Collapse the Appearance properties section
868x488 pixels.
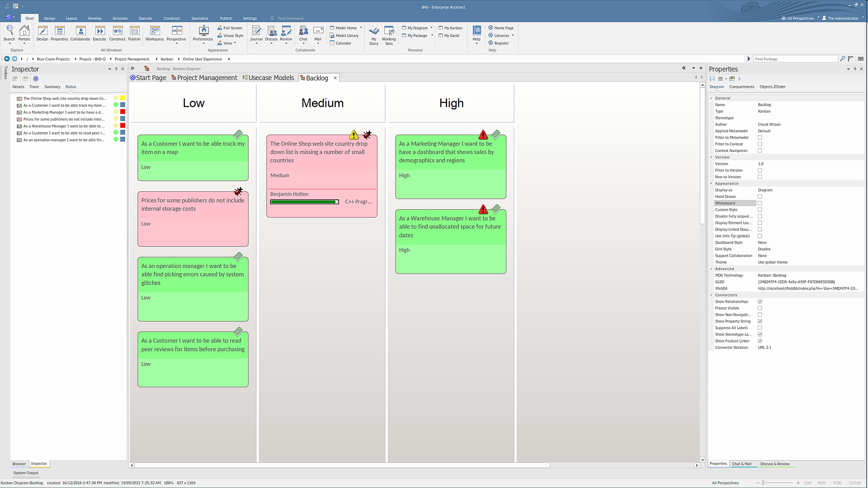point(711,183)
